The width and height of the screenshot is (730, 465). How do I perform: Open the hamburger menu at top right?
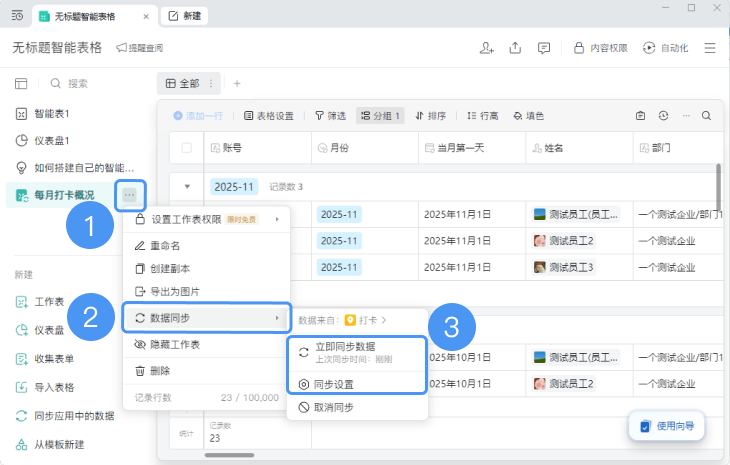710,48
